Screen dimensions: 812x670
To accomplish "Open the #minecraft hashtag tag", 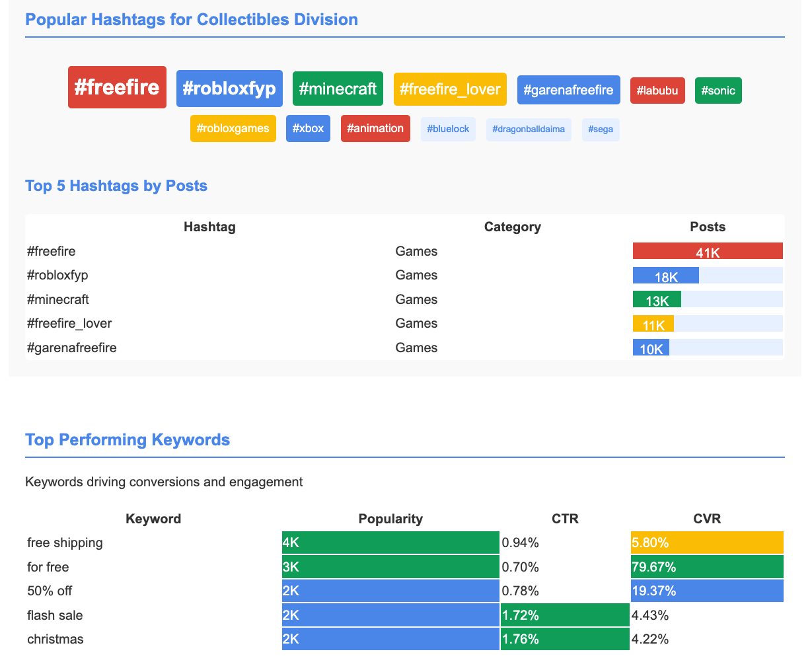I will [338, 89].
